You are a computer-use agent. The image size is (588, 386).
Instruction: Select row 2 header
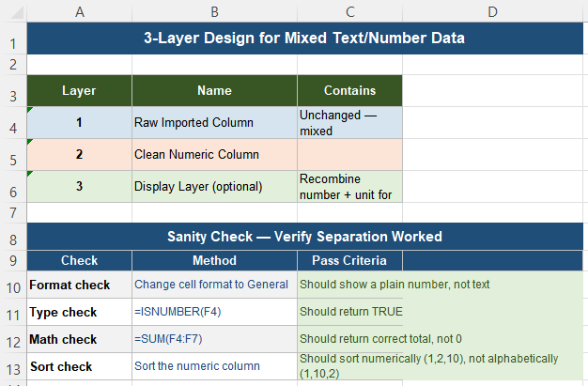click(x=13, y=65)
